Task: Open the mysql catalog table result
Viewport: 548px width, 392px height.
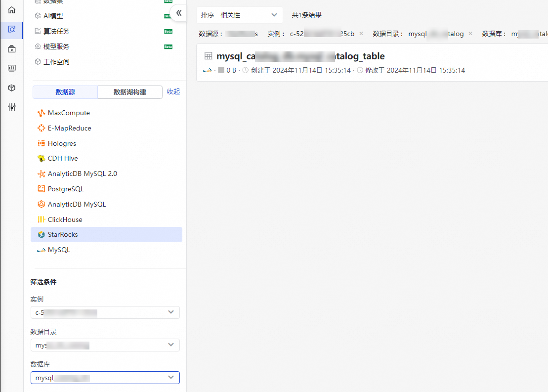Action: [x=300, y=56]
